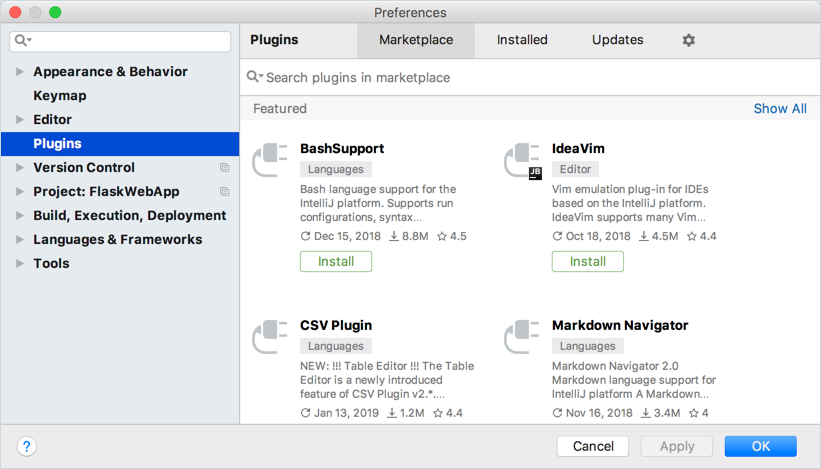Viewport: 821px width, 469px height.
Task: Install the IdeaVim plugin
Action: [x=587, y=261]
